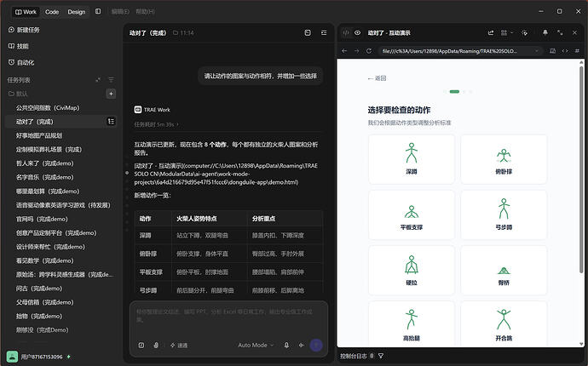Click the slash command icon in input box
The width and height of the screenshot is (588, 366).
click(x=141, y=345)
